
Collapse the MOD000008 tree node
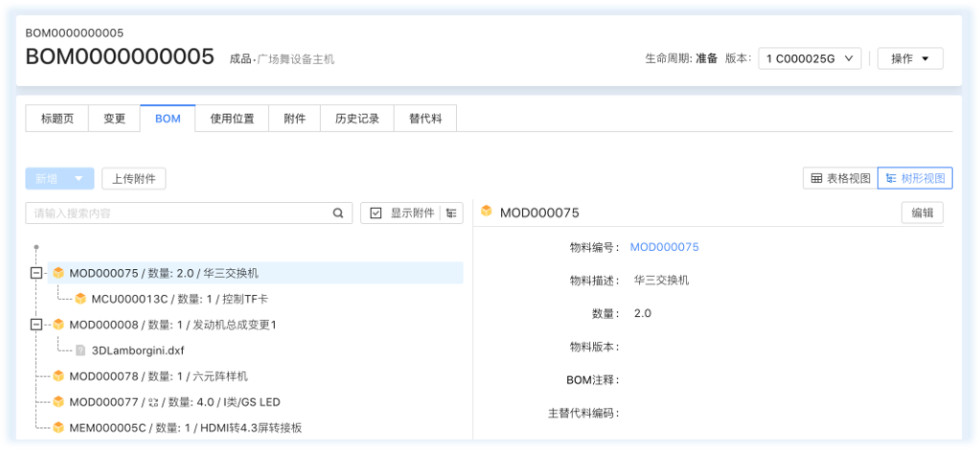point(36,325)
